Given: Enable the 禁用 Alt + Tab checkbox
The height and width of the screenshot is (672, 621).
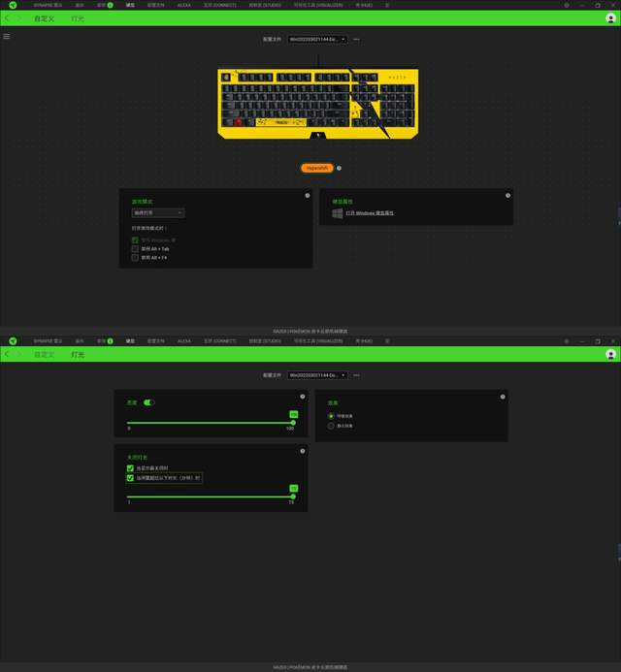Looking at the screenshot, I should pos(135,249).
